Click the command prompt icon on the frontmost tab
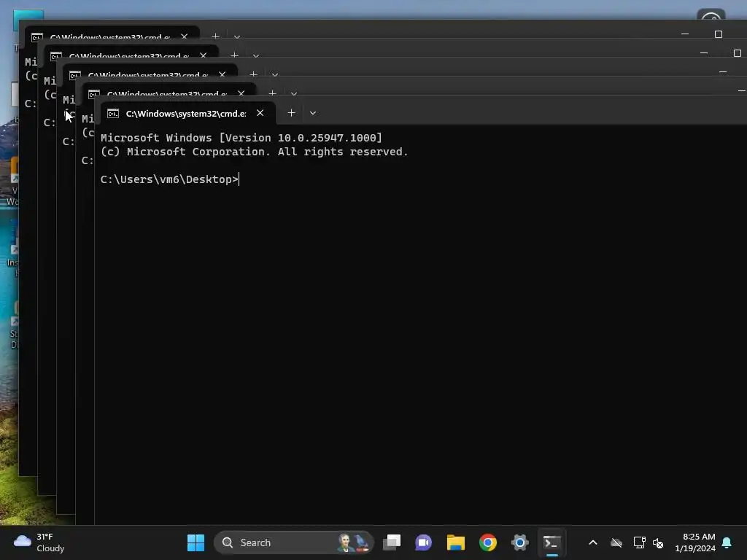This screenshot has height=560, width=747. 113,113
